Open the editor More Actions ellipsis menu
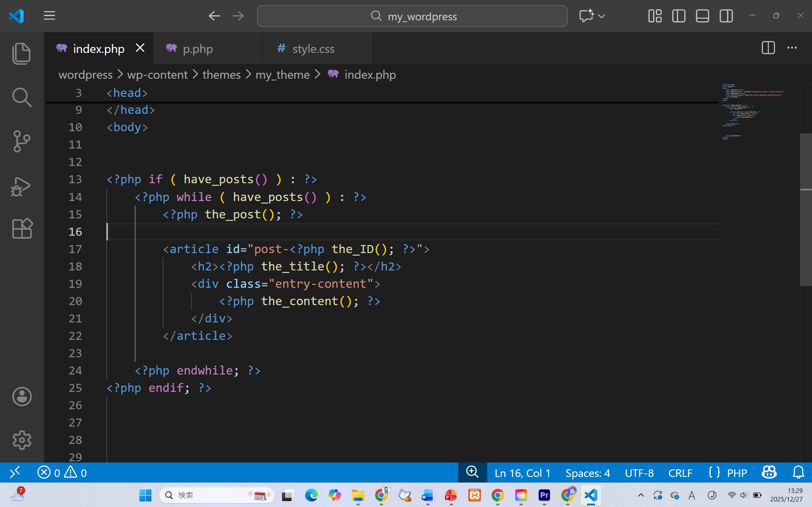The height and width of the screenshot is (507, 812). (x=792, y=48)
